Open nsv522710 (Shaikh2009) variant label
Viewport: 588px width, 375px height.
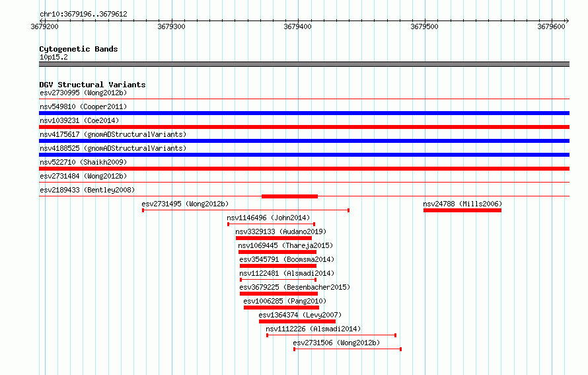(83, 162)
